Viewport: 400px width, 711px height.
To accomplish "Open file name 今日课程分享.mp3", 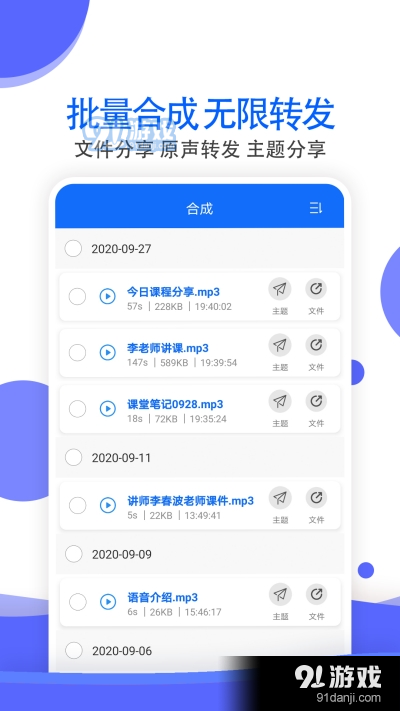I will point(173,292).
